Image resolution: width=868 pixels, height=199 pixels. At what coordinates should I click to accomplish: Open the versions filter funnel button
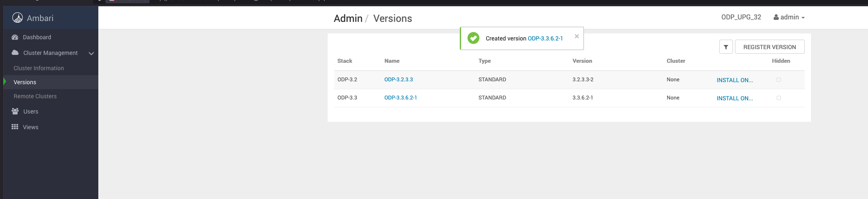(726, 47)
